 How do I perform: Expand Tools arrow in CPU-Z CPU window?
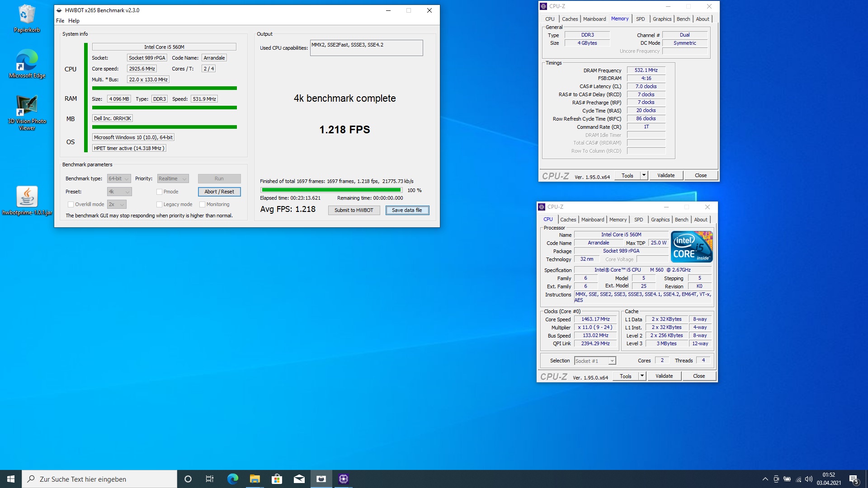coord(642,376)
